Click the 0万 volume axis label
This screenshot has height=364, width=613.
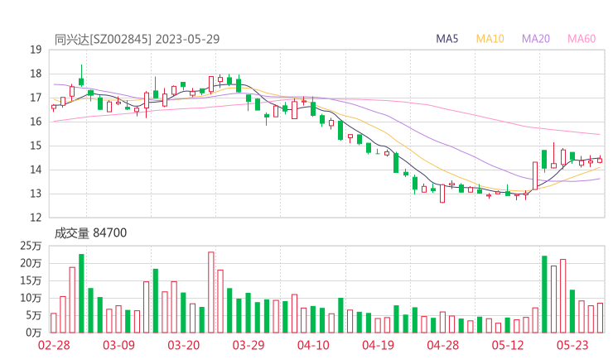click(x=34, y=333)
